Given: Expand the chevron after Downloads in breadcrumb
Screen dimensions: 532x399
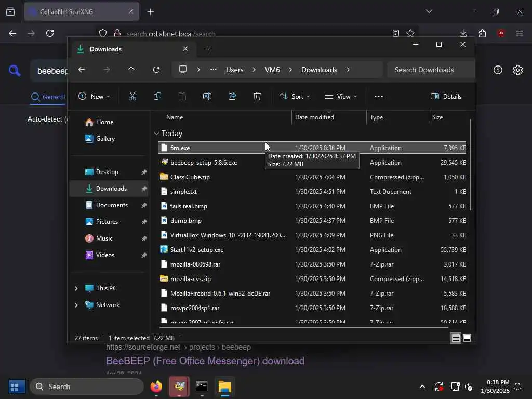Looking at the screenshot, I should tap(348, 70).
